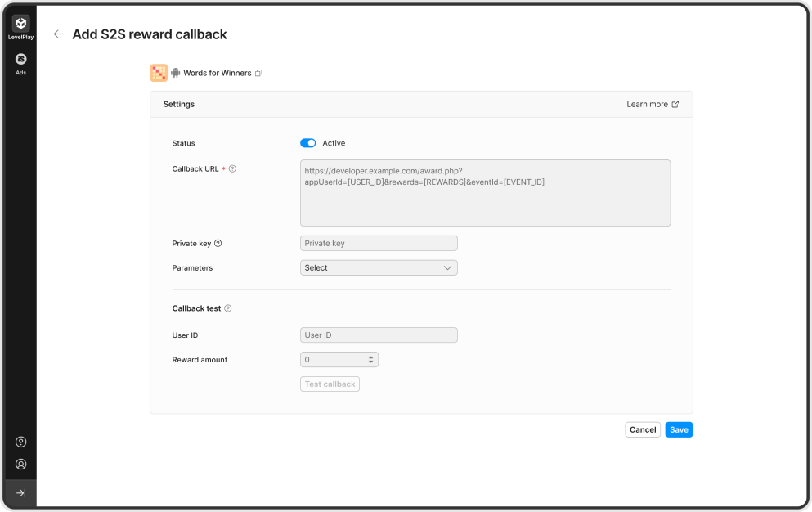812x512 pixels.
Task: Click the back arrow beside page title
Action: pos(59,34)
